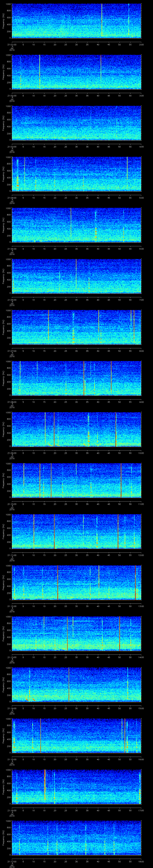Pick the spectrogram panel starting at 21:15:00

77,736
